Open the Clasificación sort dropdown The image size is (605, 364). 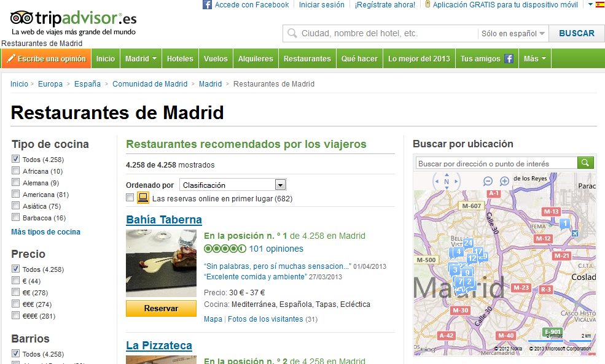[x=233, y=185]
